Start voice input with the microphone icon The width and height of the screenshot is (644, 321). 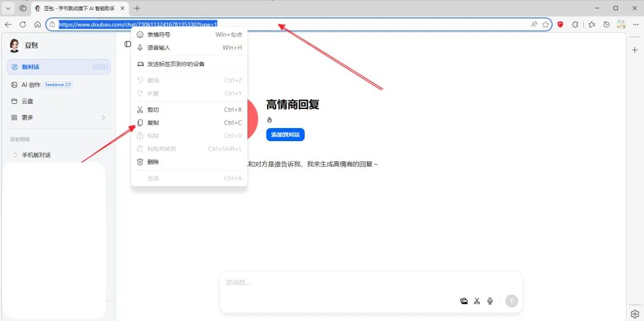(490, 301)
